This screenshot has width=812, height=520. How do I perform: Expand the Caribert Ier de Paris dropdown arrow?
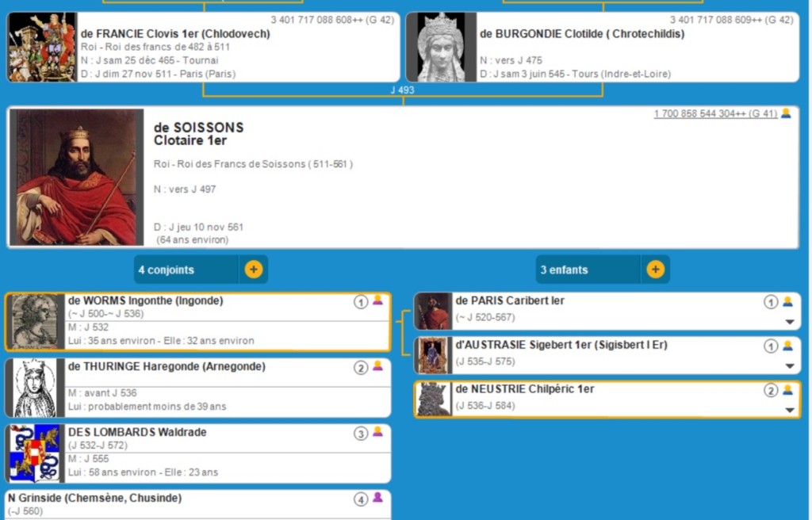pyautogui.click(x=790, y=322)
